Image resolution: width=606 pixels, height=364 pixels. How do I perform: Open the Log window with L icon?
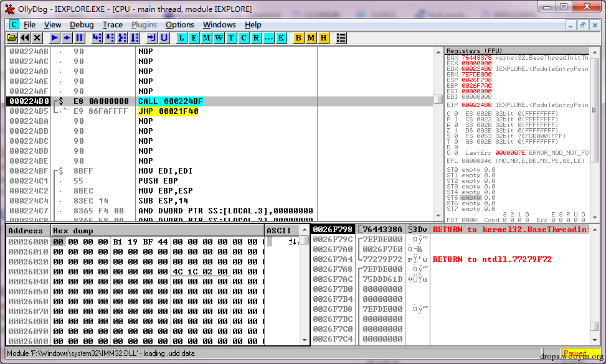click(x=181, y=38)
